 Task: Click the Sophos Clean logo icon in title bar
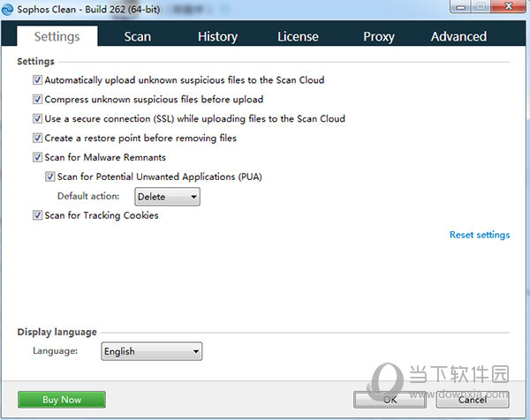(x=7, y=10)
